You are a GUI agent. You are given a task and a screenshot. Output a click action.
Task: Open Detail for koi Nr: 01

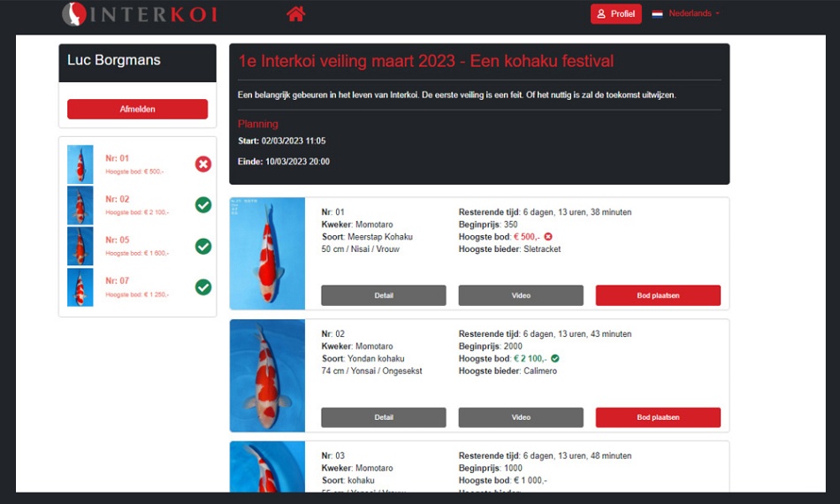tap(384, 295)
